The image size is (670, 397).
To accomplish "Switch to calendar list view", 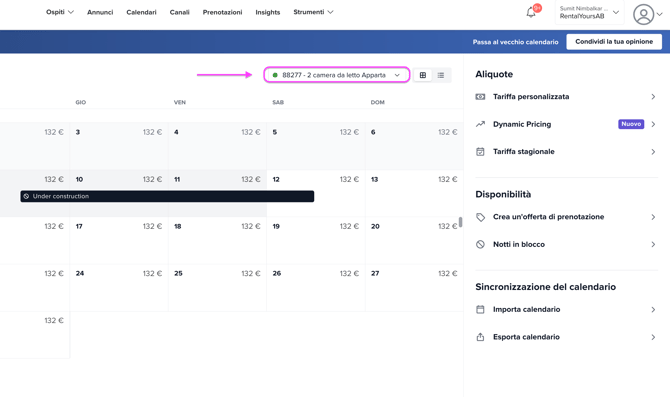I will coord(441,75).
